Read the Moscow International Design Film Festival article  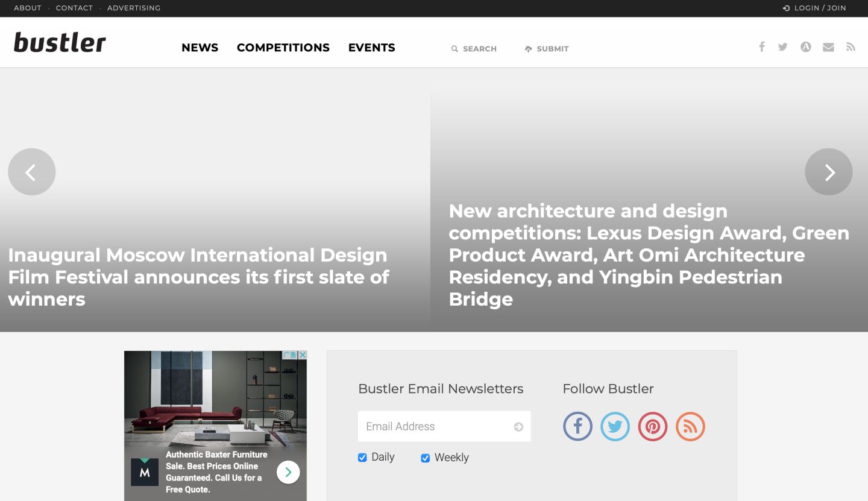pos(199,277)
